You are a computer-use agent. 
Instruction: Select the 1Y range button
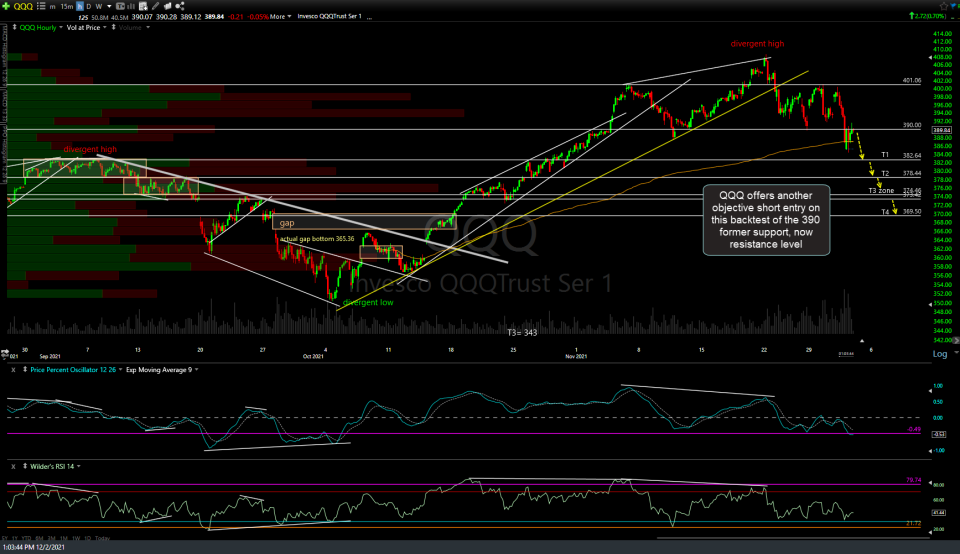point(15,538)
